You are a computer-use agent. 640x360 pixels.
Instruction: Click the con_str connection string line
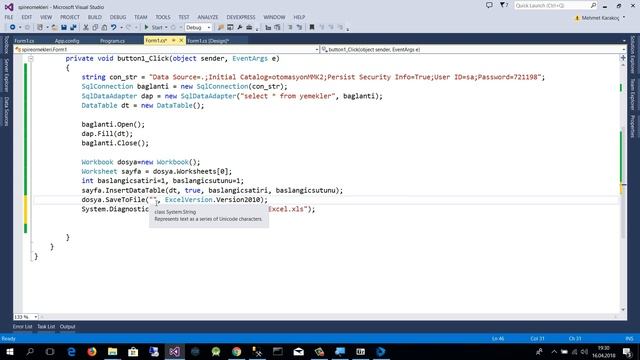pyautogui.click(x=313, y=77)
